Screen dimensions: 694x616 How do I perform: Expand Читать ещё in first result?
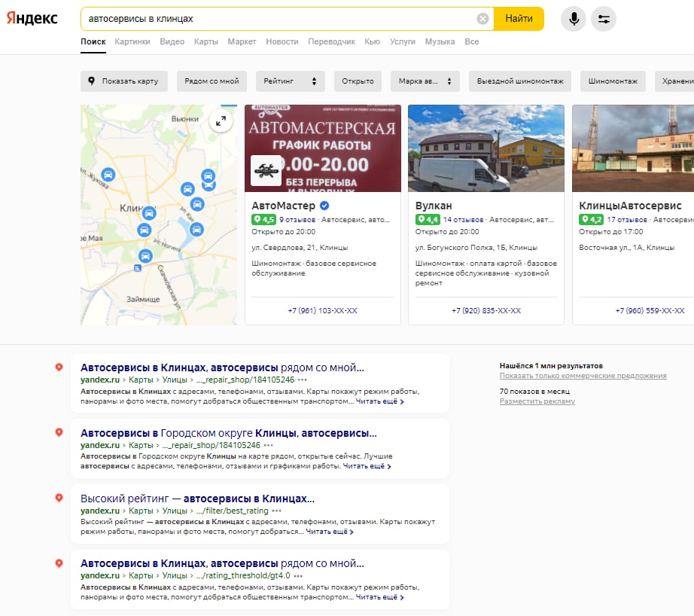[380, 401]
